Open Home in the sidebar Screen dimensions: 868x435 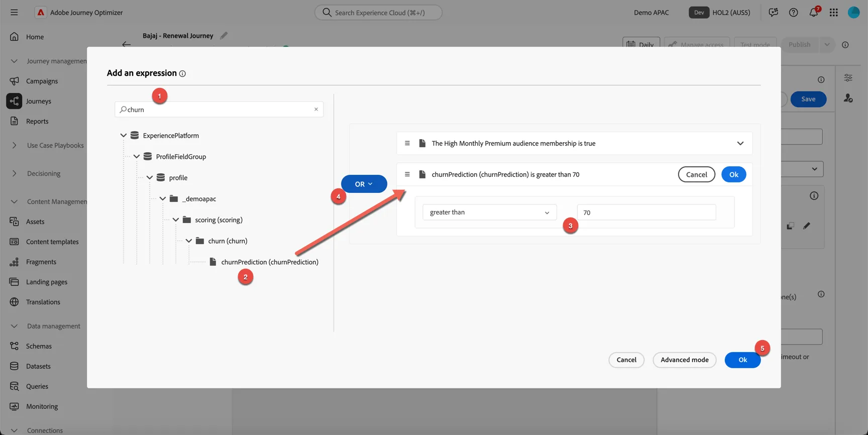tap(35, 37)
